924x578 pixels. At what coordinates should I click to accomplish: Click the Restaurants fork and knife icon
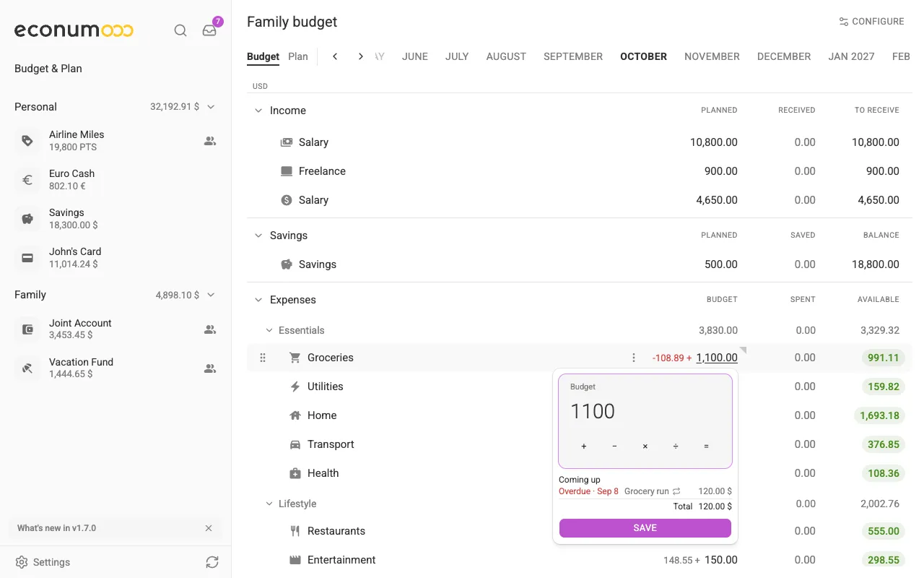[295, 531]
